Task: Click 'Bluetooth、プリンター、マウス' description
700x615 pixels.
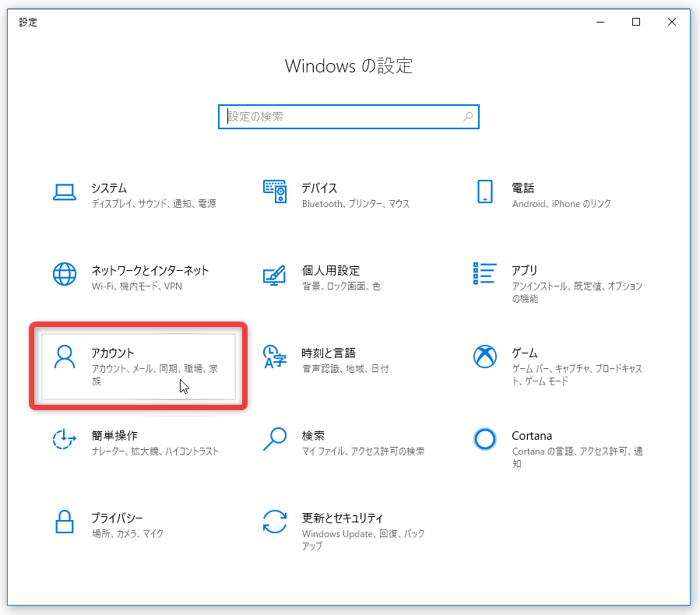Action: tap(355, 203)
